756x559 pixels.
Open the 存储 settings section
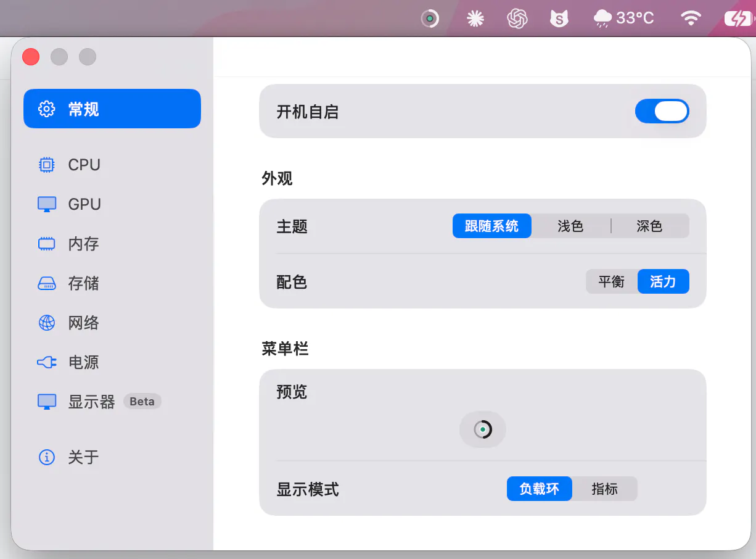(x=112, y=283)
